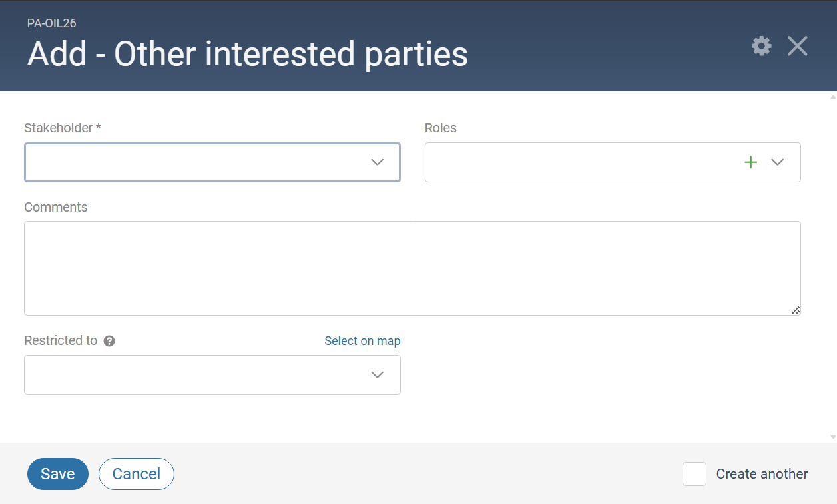The height and width of the screenshot is (504, 837).
Task: Click the help question mark beside Restricted to
Action: tap(109, 341)
